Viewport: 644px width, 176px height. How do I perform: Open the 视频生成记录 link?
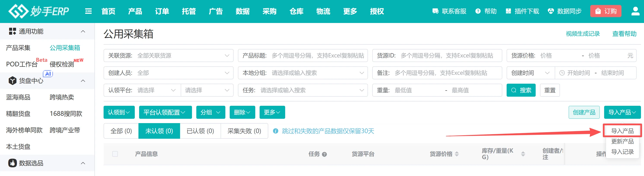[582, 34]
